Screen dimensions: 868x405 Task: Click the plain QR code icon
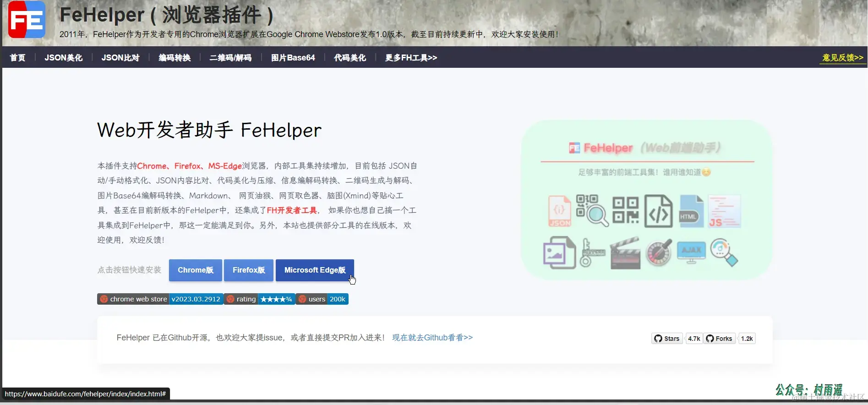[x=626, y=210]
